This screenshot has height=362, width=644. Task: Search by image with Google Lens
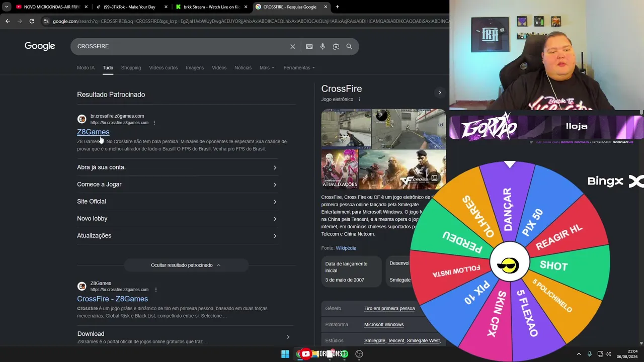[x=336, y=46]
